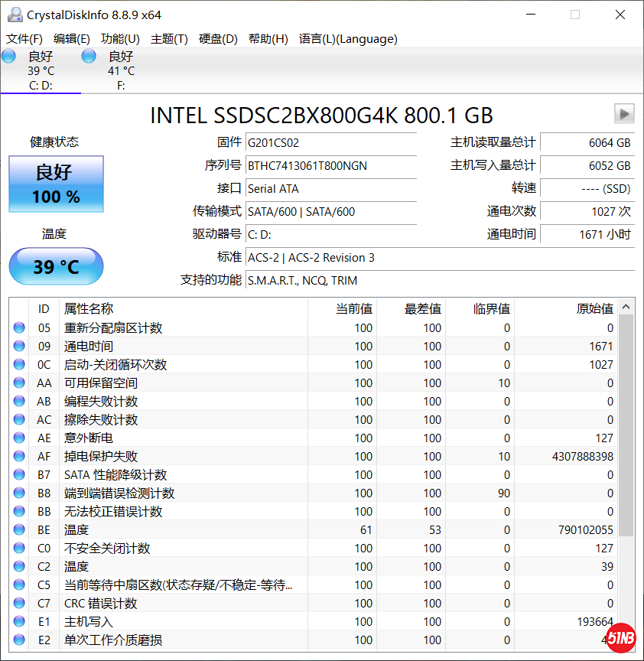Click raw value 790102055 in BE row
The width and height of the screenshot is (644, 661).
coord(585,529)
